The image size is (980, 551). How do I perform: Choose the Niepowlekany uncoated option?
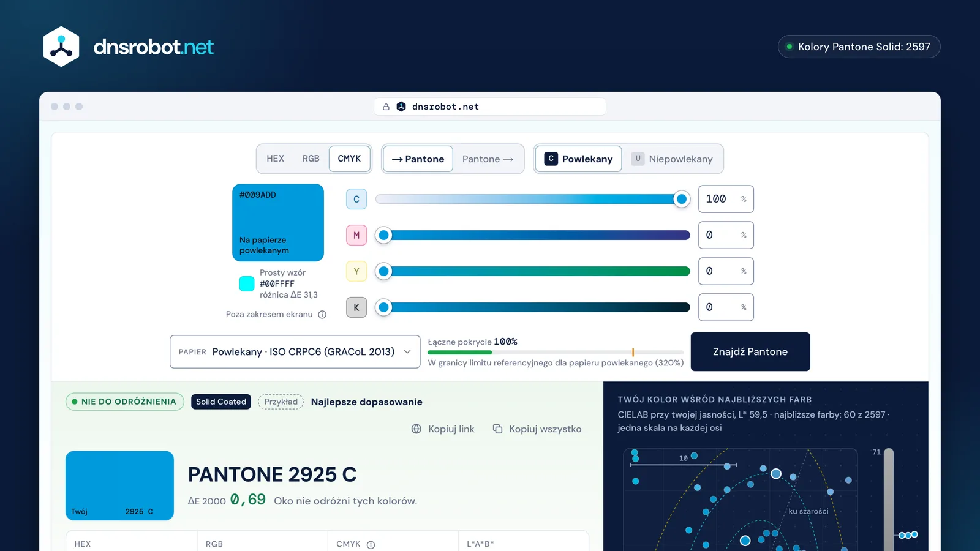672,159
